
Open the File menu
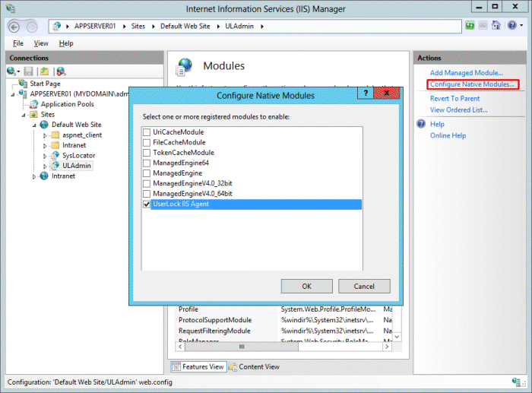(x=18, y=43)
